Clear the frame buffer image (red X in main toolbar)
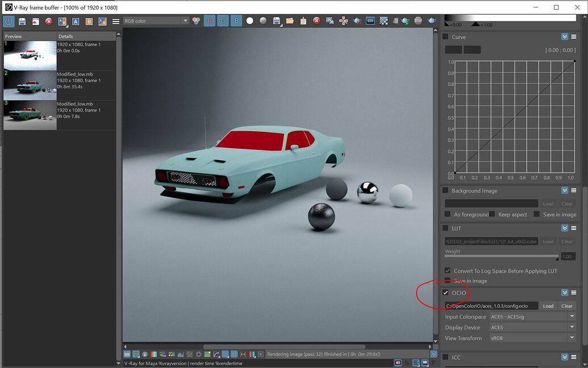The image size is (588, 368). (317, 21)
